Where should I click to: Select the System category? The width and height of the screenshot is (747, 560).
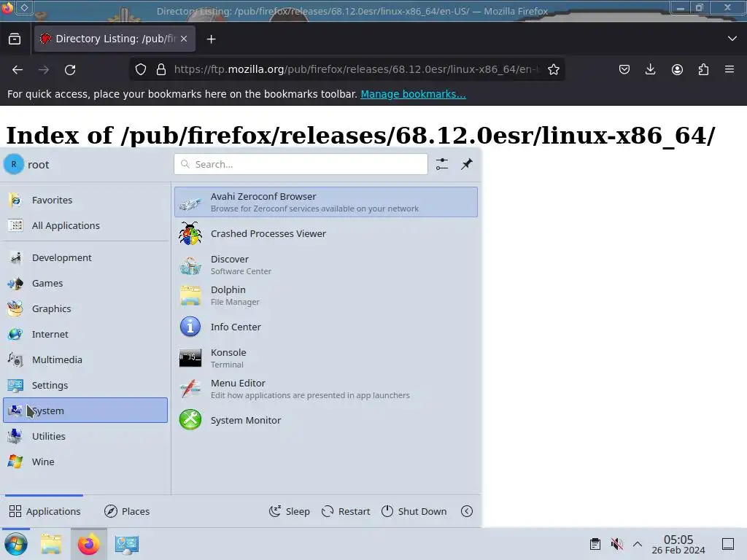tap(85, 411)
